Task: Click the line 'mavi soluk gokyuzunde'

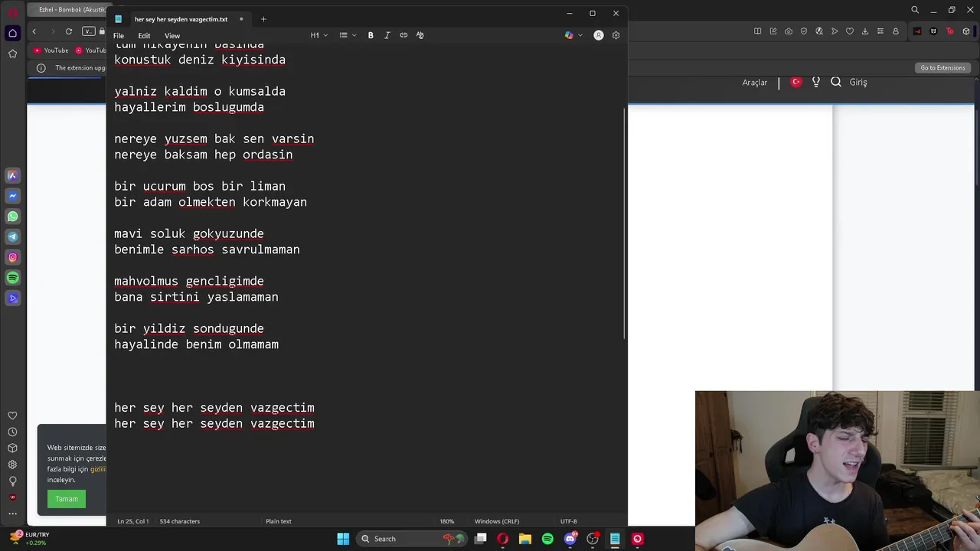Action: [189, 233]
